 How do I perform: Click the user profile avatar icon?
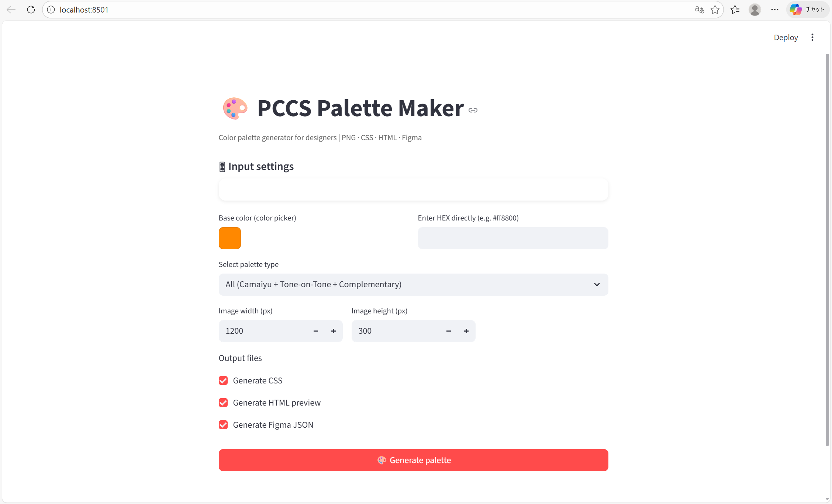coord(755,10)
